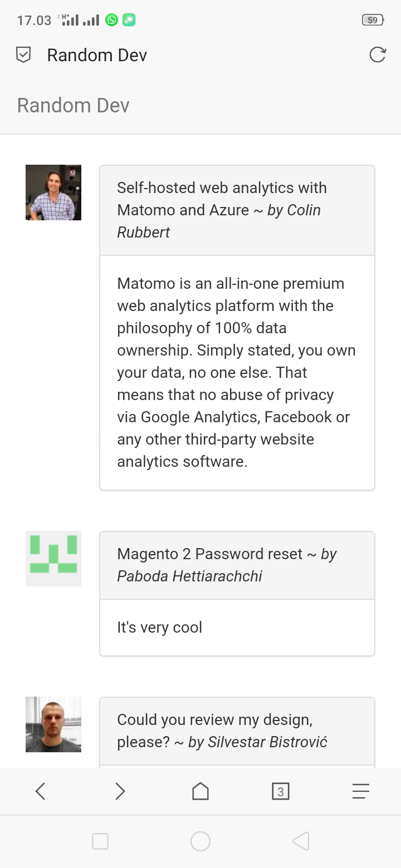Tap the battery indicator showing 59

[373, 21]
